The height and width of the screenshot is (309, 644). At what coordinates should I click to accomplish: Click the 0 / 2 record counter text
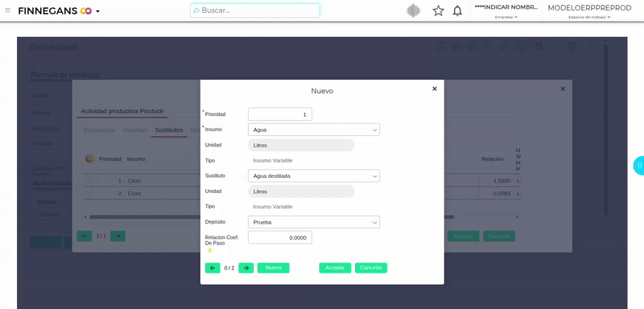(x=229, y=268)
